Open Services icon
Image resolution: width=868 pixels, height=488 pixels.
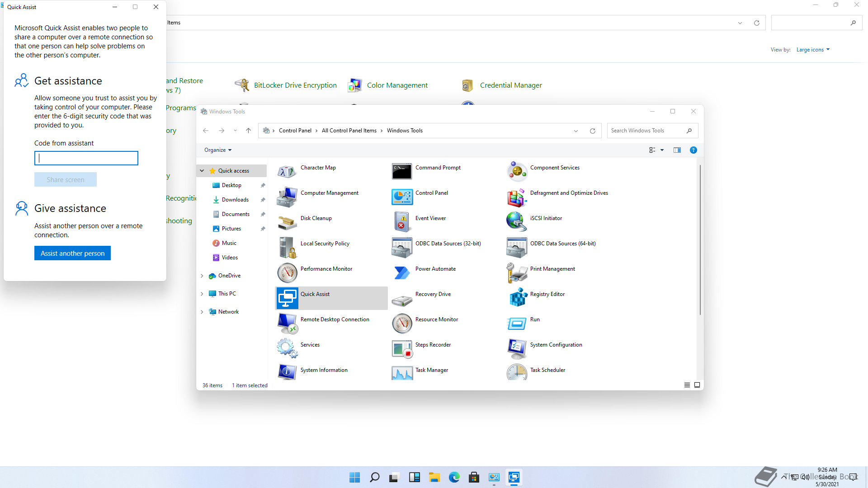(x=287, y=349)
